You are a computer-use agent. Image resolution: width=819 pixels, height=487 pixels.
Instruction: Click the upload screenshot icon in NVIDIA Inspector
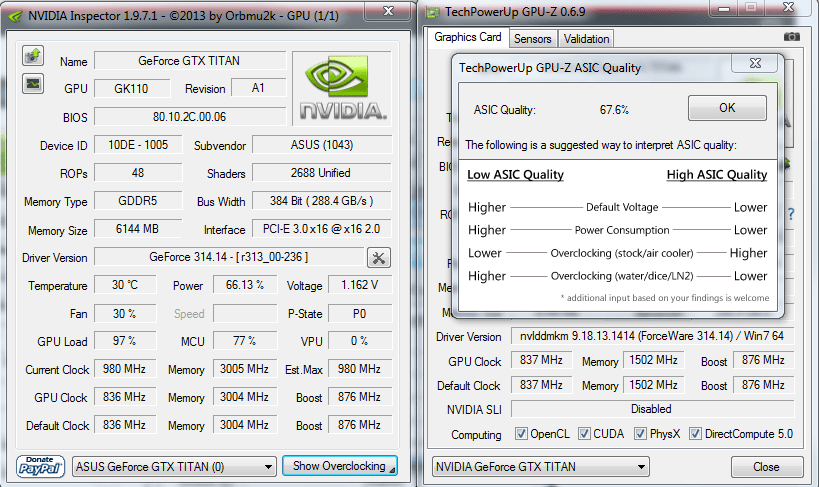tap(33, 55)
